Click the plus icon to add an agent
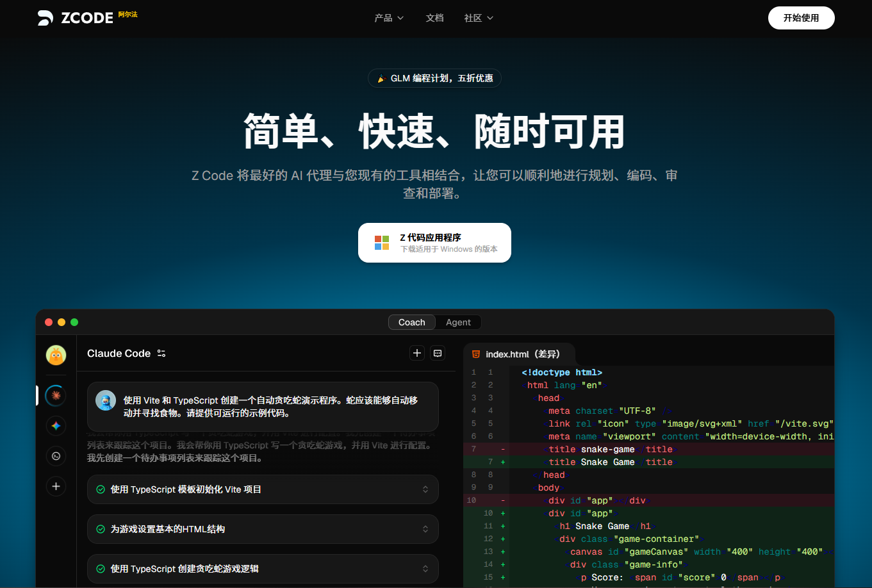Image resolution: width=872 pixels, height=588 pixels. (56, 486)
